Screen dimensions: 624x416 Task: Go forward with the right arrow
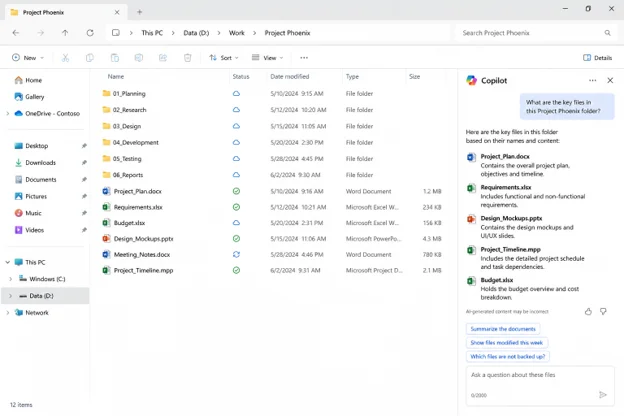click(41, 33)
